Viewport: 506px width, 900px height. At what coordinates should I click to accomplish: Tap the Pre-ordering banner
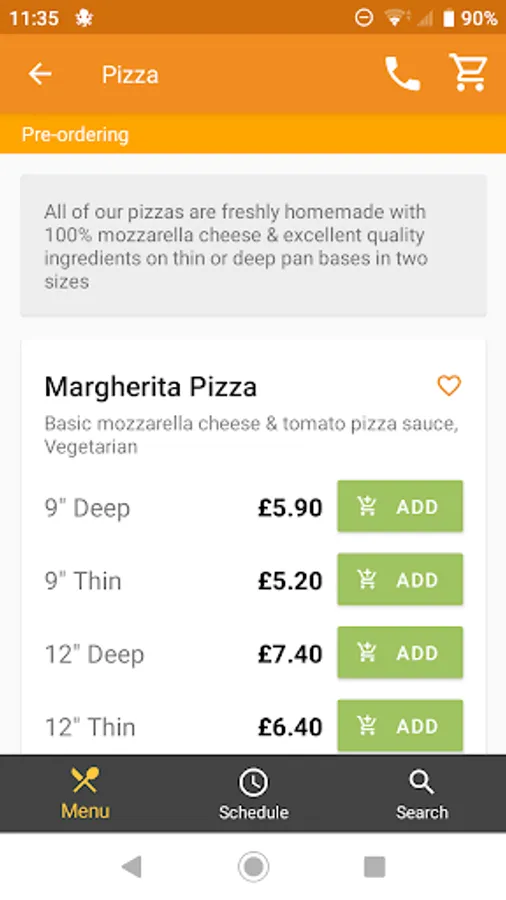point(253,134)
